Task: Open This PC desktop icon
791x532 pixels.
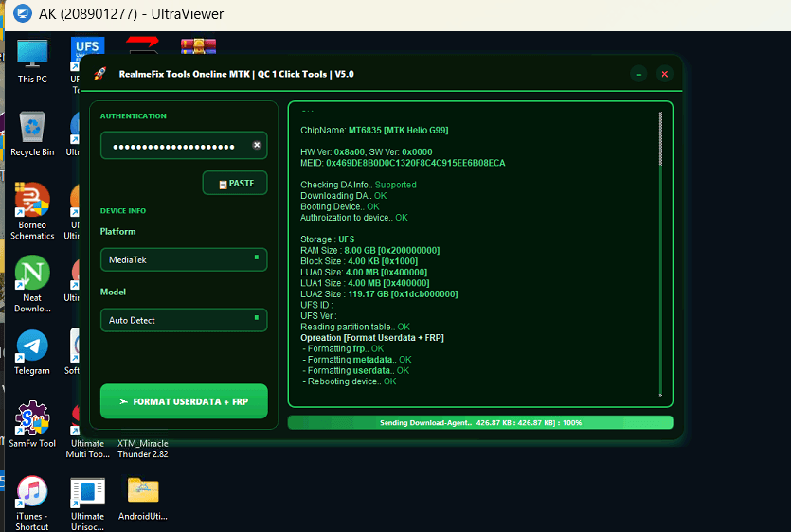Action: [32, 61]
